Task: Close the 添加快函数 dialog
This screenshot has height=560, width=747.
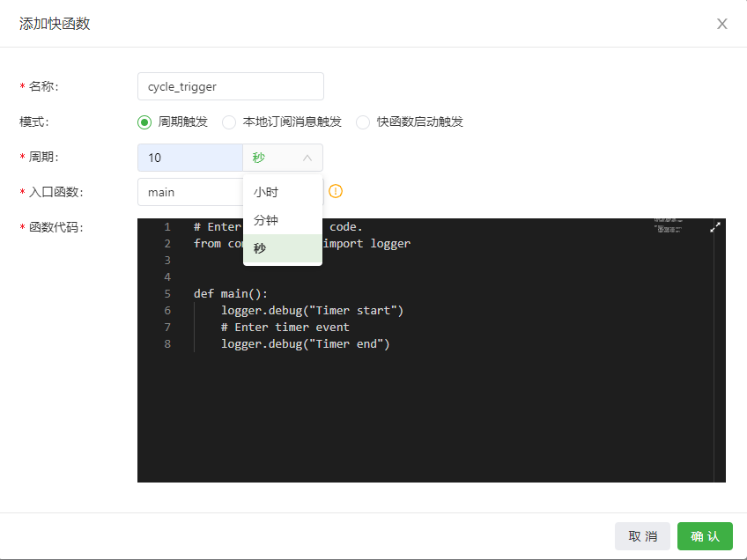Action: point(721,24)
